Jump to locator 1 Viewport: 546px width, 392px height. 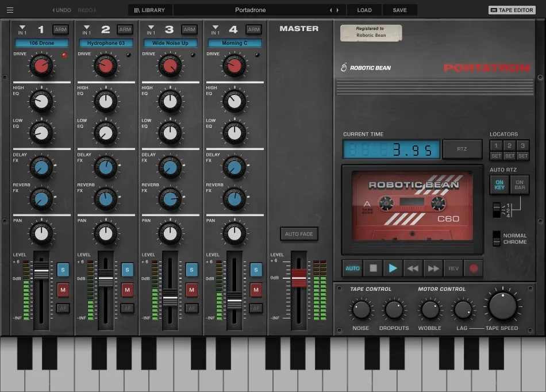[x=496, y=145]
